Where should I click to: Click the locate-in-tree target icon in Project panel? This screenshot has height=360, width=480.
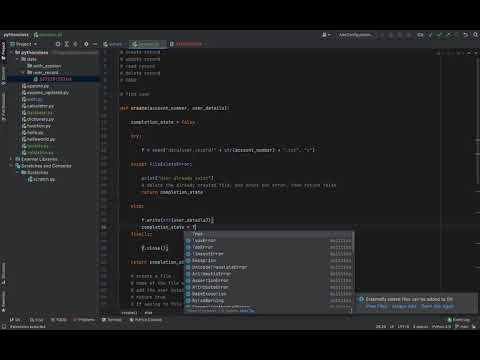click(x=58, y=44)
